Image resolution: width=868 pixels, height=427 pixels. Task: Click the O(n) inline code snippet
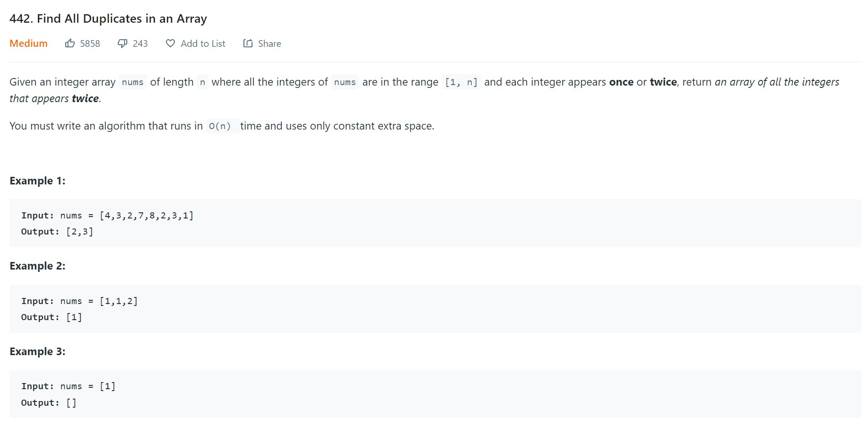click(x=220, y=126)
